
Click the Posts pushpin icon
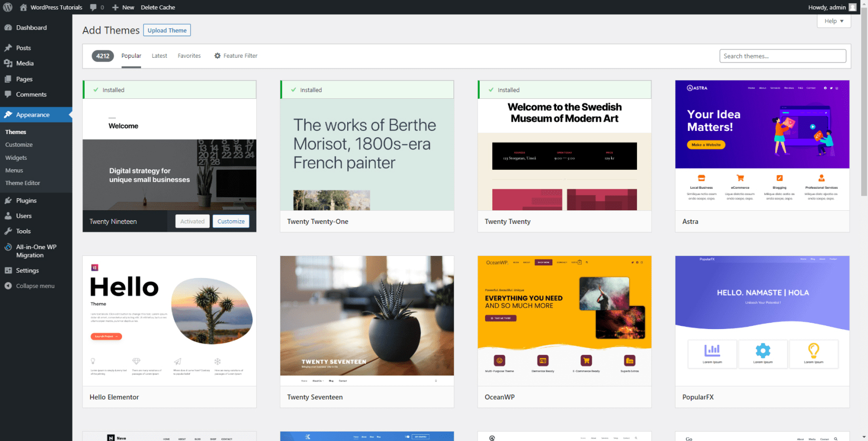click(x=8, y=48)
